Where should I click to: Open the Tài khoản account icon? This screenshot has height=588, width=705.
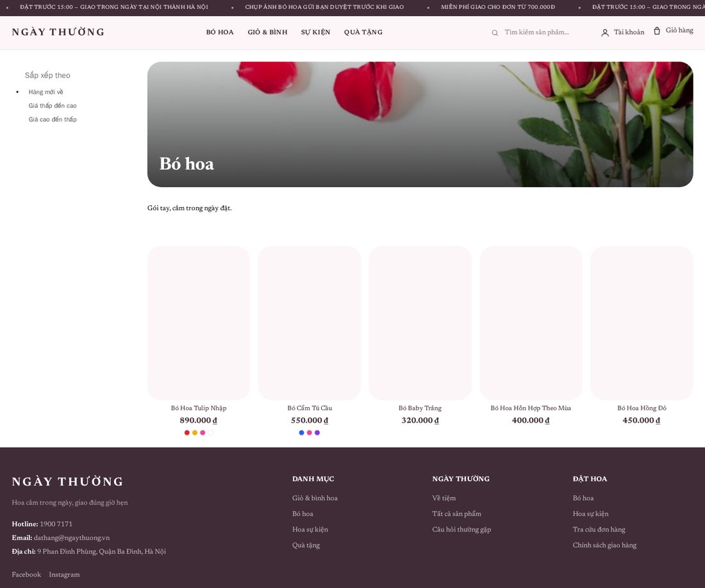(605, 33)
